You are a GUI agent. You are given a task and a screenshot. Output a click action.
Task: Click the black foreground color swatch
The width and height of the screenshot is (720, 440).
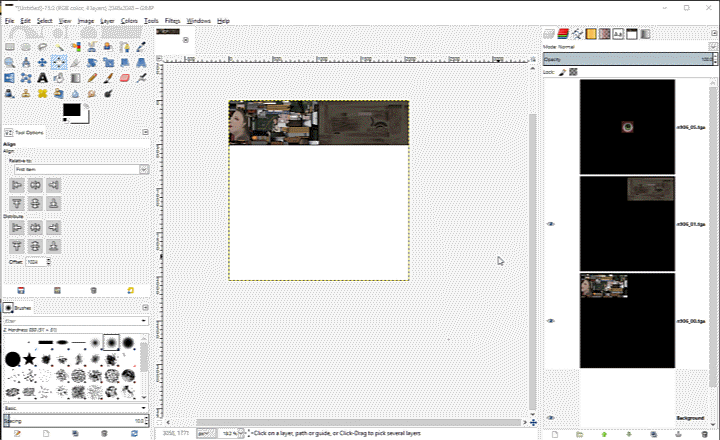[71, 109]
